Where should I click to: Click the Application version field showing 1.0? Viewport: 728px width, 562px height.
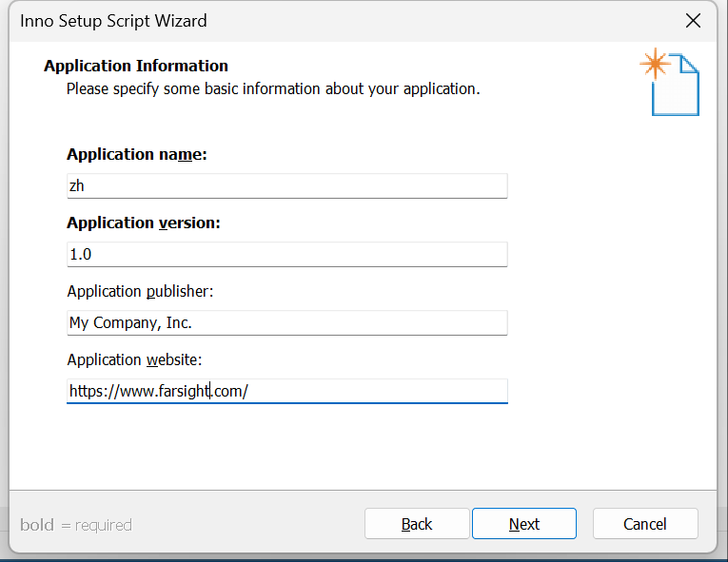(287, 254)
